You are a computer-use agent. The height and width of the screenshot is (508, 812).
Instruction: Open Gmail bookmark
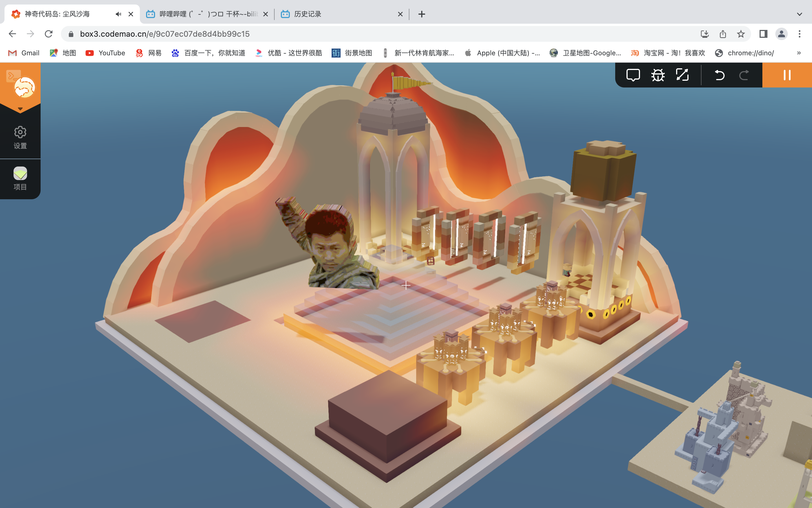pyautogui.click(x=24, y=53)
